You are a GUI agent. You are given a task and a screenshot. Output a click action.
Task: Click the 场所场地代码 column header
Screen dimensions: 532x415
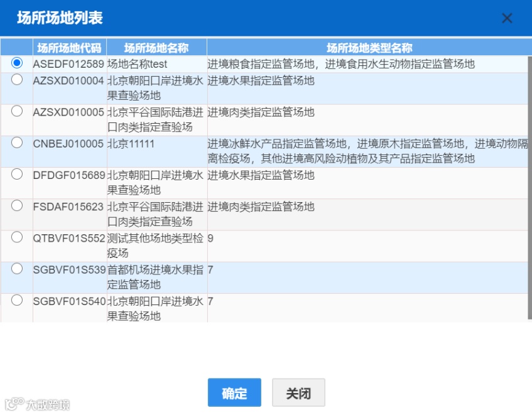click(x=70, y=47)
